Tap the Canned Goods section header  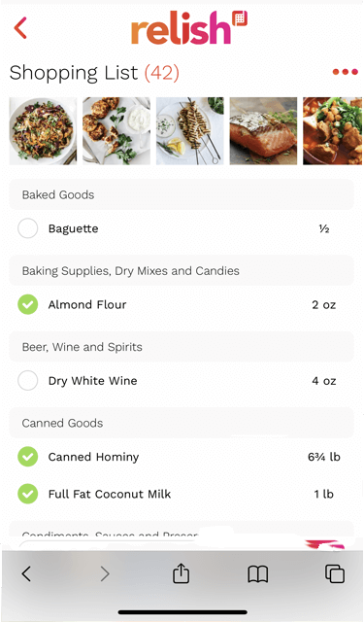(x=182, y=423)
